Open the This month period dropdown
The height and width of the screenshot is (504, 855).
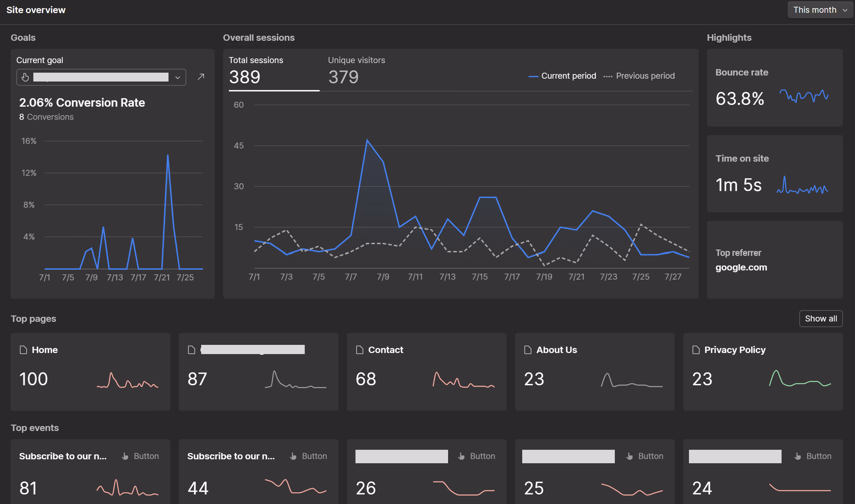820,10
